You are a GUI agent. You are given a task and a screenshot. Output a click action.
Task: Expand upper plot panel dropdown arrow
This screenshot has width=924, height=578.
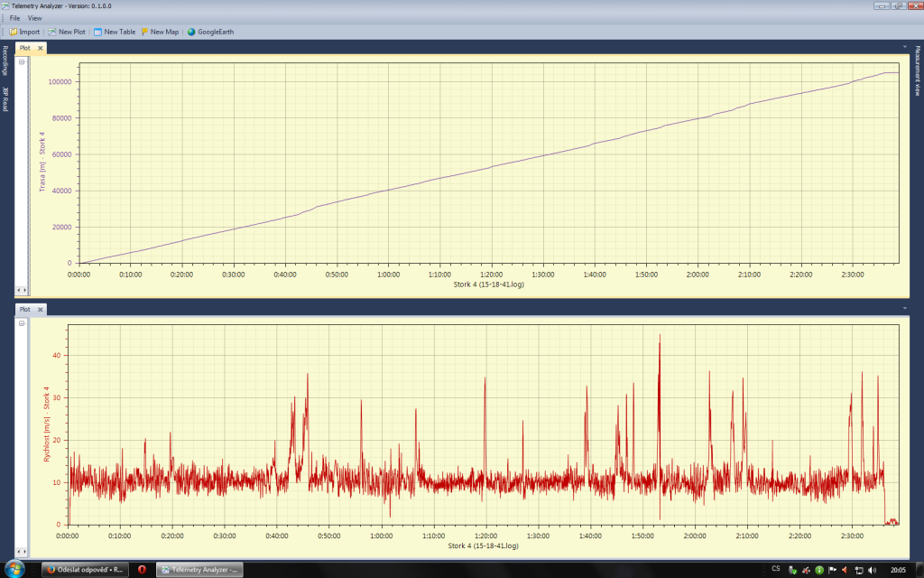[904, 46]
